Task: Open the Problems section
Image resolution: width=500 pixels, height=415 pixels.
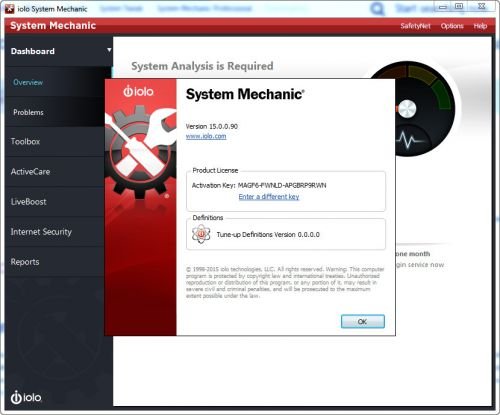Action: coord(28,112)
